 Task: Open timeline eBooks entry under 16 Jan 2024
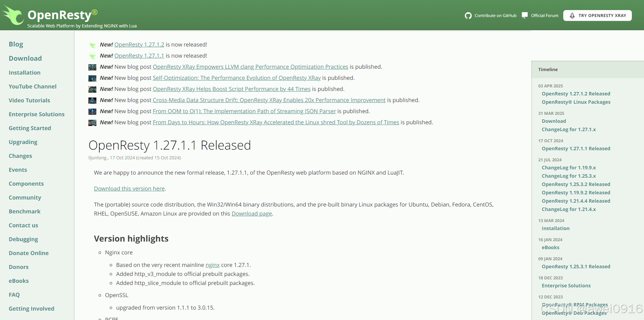click(550, 247)
